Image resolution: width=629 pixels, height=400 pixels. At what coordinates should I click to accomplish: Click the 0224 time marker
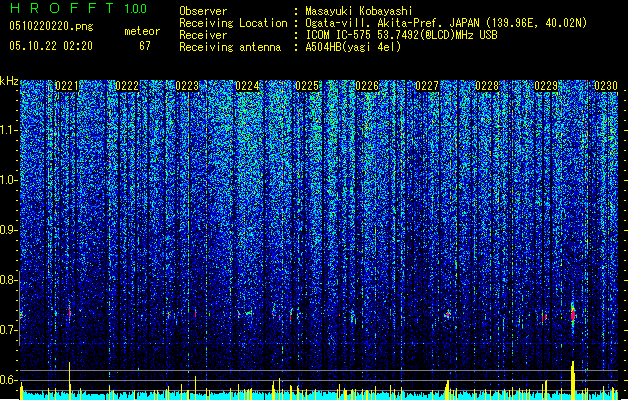click(x=247, y=86)
